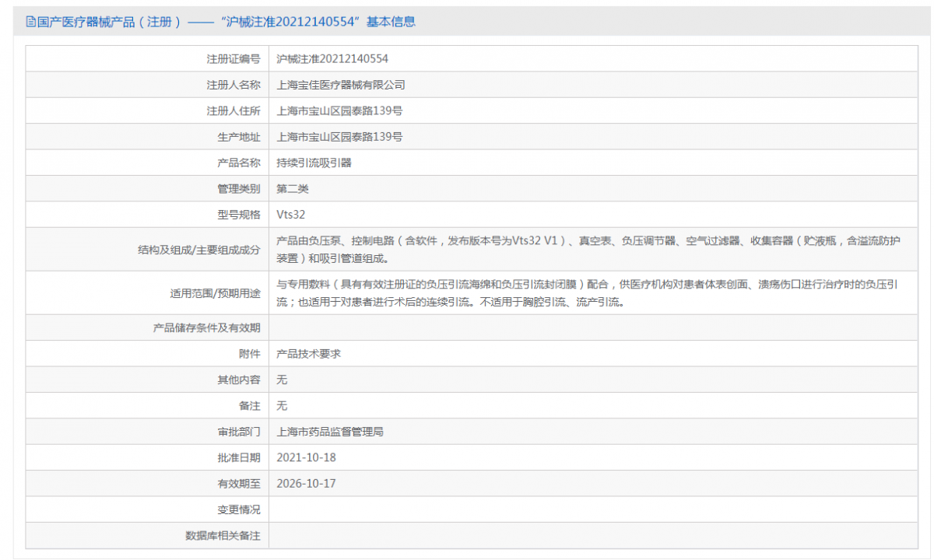Select product name 持续引流吸引器
The height and width of the screenshot is (560, 934).
[x=314, y=163]
